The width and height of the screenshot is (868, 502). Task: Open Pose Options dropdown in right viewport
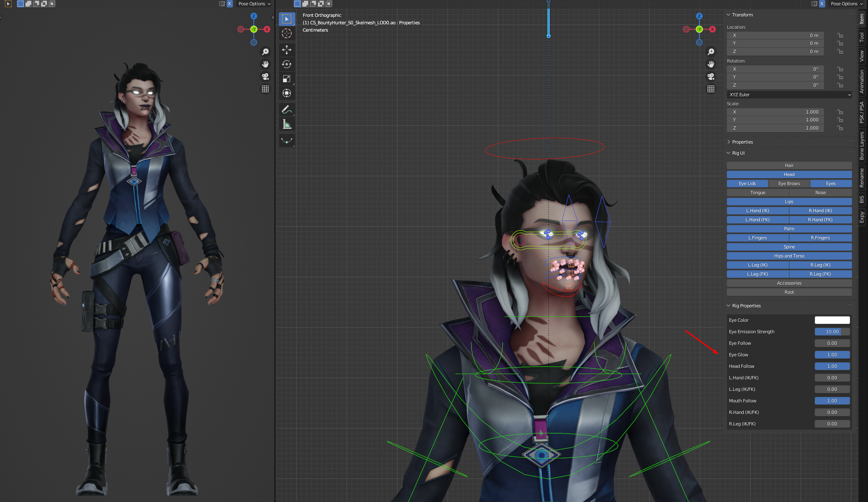tap(846, 4)
